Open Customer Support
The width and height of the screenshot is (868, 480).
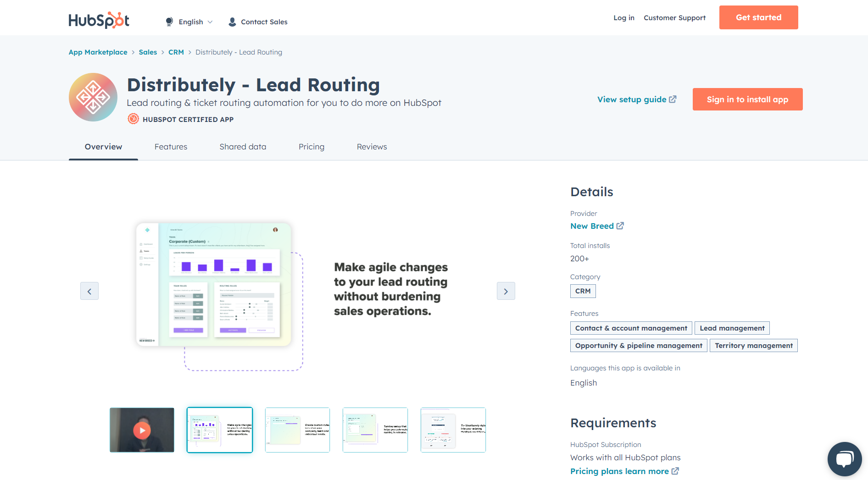[x=674, y=17]
